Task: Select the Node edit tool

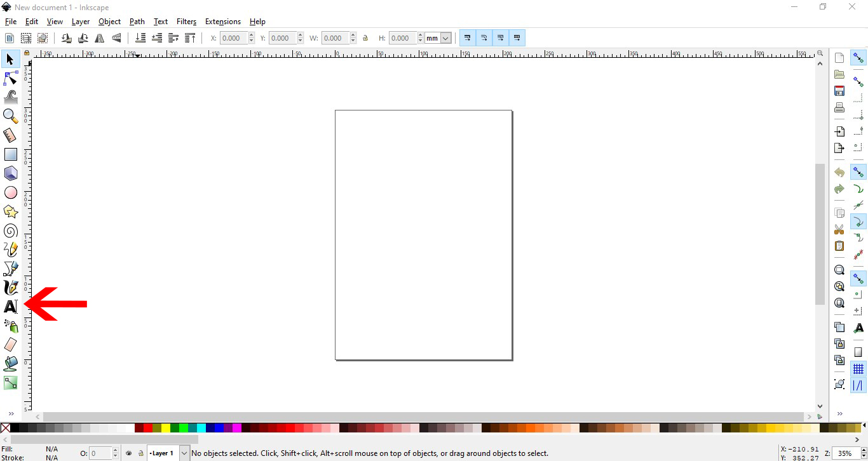Action: tap(10, 79)
